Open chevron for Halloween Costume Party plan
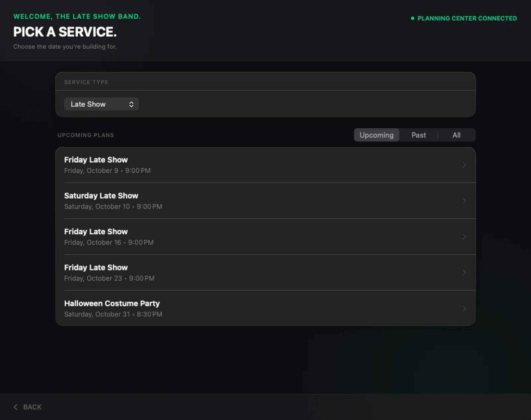 tap(464, 308)
